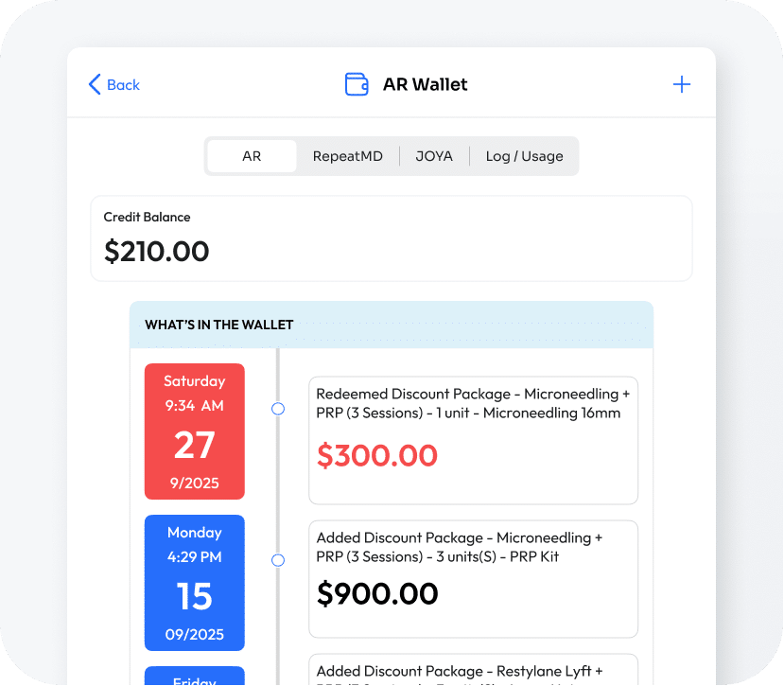Image resolution: width=784 pixels, height=686 pixels.
Task: Click the blue wallet icon in header
Action: (x=357, y=84)
